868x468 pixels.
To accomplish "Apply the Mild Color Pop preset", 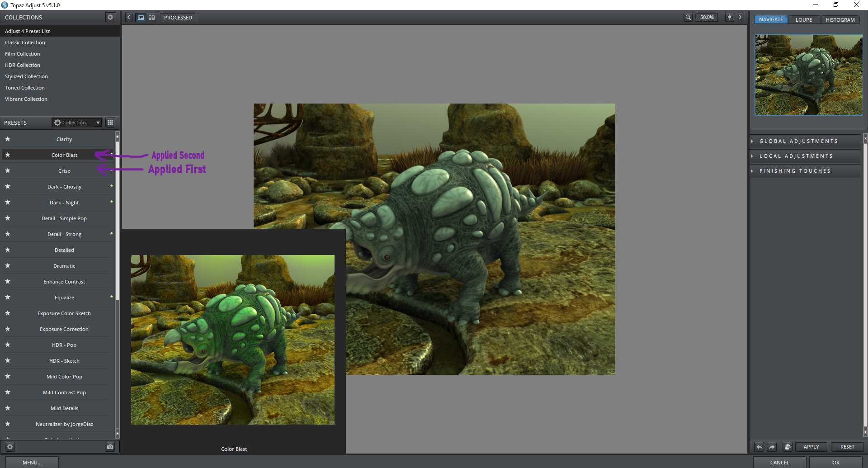I will 64,377.
